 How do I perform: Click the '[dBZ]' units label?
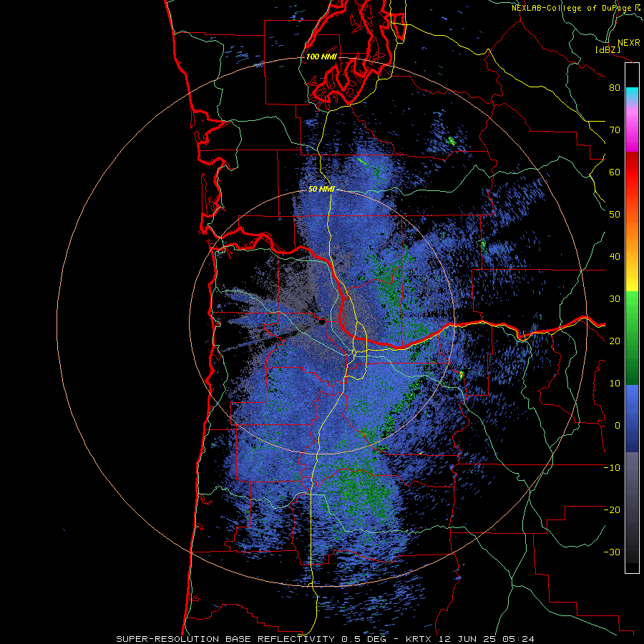pos(608,49)
